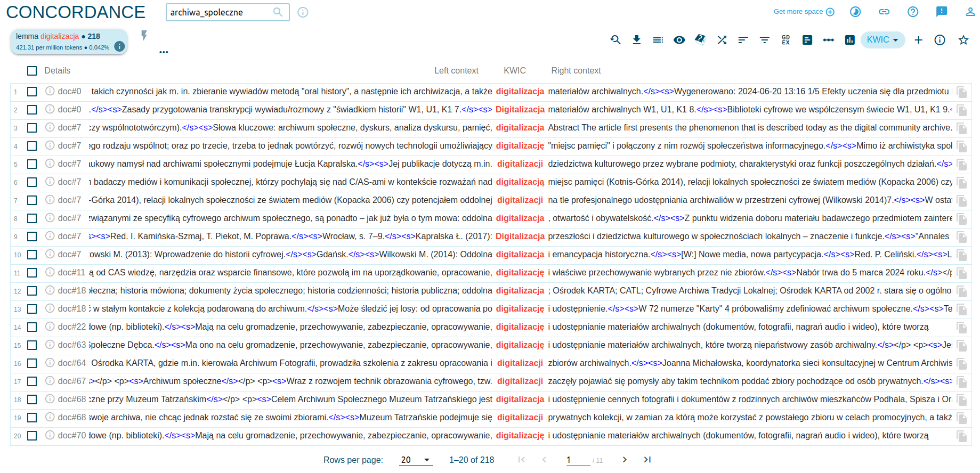Select the checkbox for row 17
Viewport: 980px width, 473px height.
click(32, 381)
